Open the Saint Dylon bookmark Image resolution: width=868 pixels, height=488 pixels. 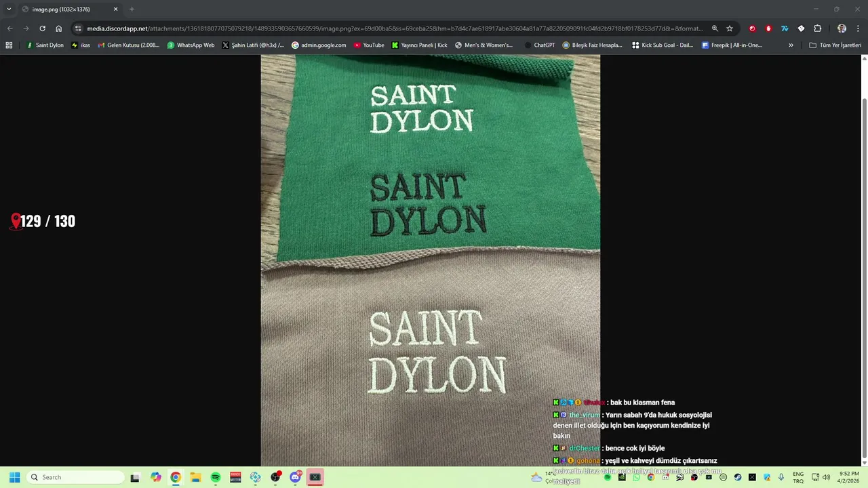click(45, 45)
